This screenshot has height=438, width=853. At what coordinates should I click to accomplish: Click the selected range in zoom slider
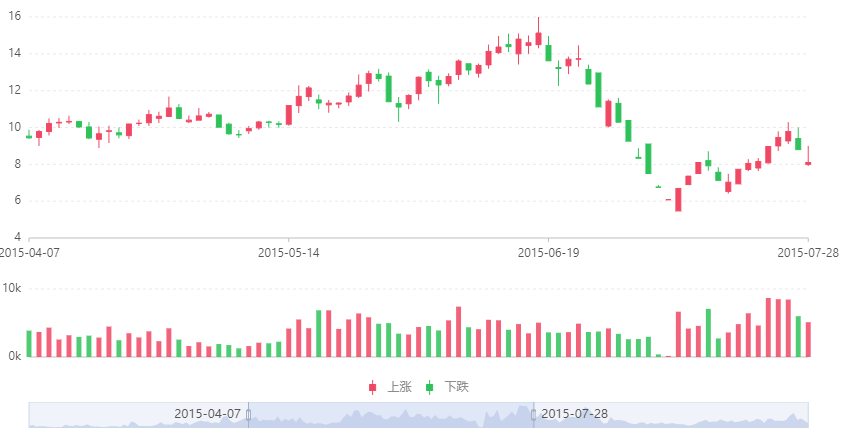click(390, 416)
